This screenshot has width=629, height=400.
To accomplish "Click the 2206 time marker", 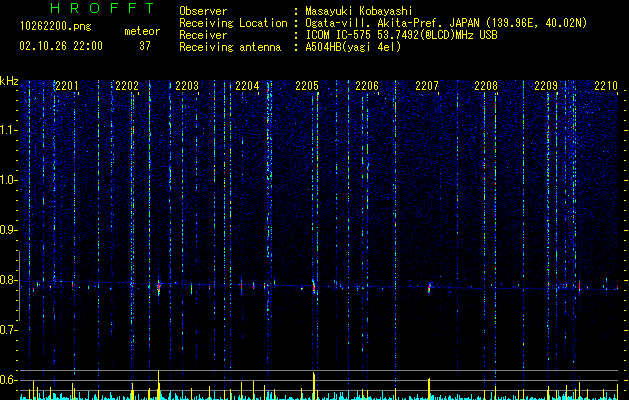I will pyautogui.click(x=367, y=86).
